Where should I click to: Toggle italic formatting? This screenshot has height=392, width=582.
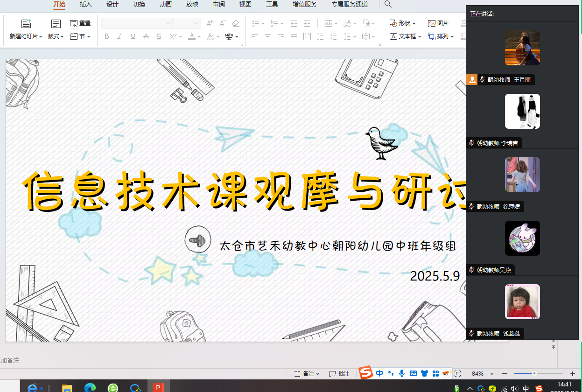[119, 36]
